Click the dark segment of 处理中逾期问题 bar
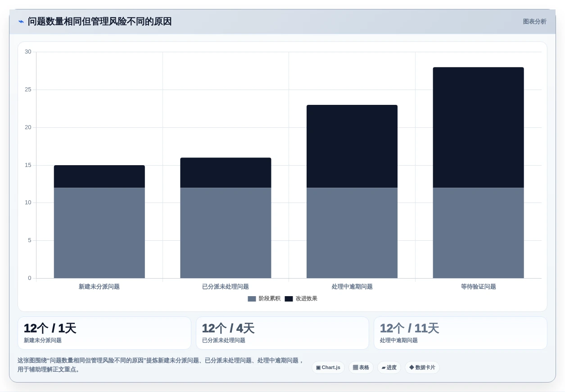The image size is (565, 392). [352, 146]
